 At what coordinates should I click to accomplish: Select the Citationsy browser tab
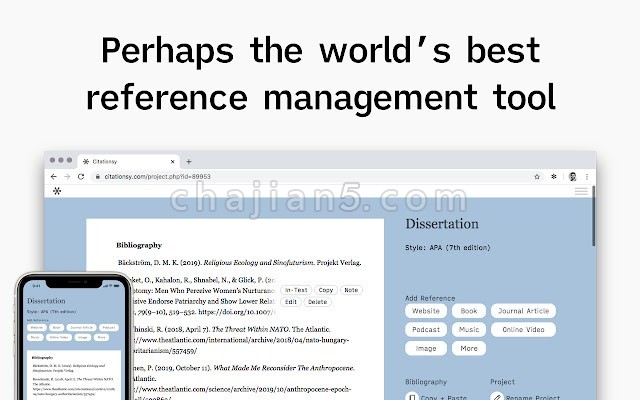128,162
